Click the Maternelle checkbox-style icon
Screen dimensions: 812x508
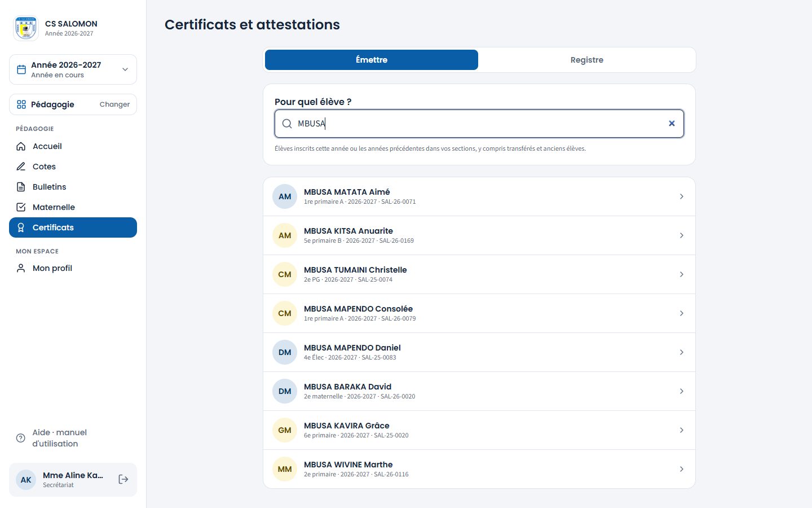21,207
